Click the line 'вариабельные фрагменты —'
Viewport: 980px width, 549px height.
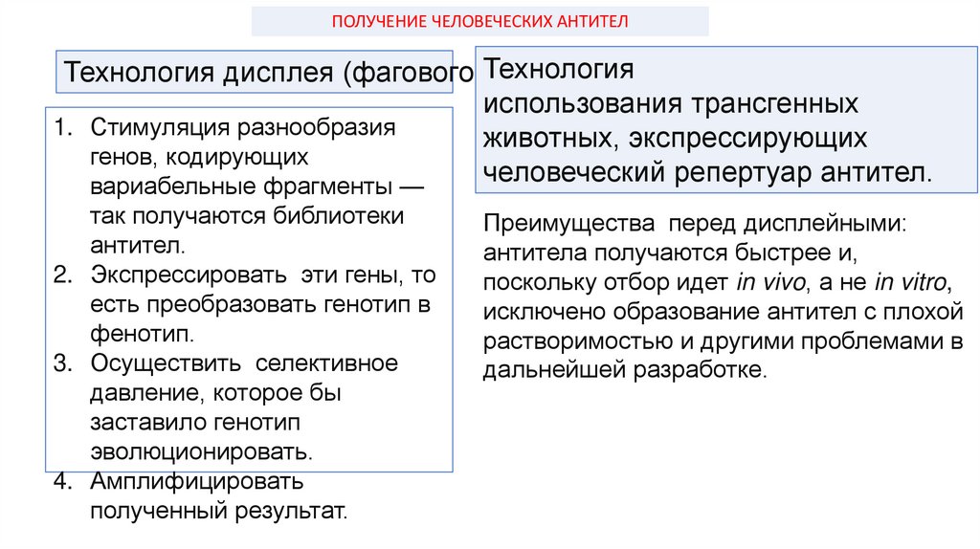(256, 187)
